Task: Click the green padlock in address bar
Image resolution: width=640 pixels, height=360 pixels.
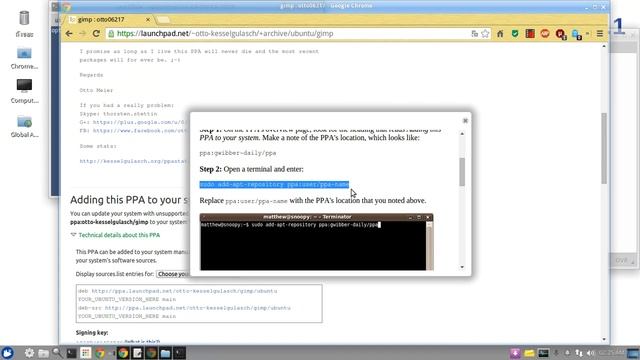Action: coord(111,34)
